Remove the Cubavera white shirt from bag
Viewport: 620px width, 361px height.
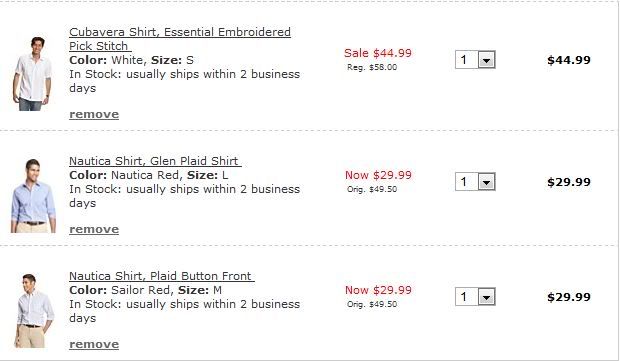tap(94, 114)
